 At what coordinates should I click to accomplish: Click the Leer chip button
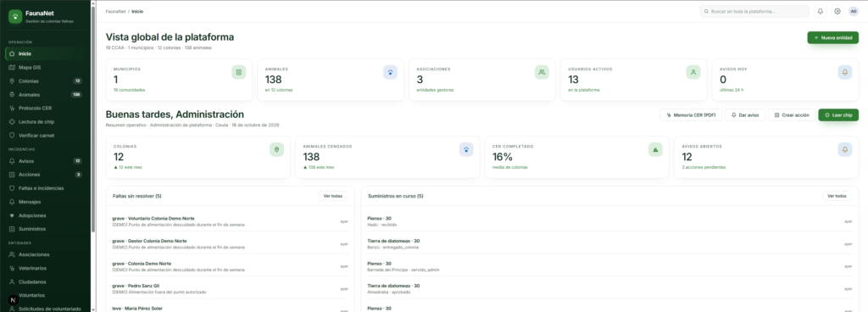coord(838,115)
